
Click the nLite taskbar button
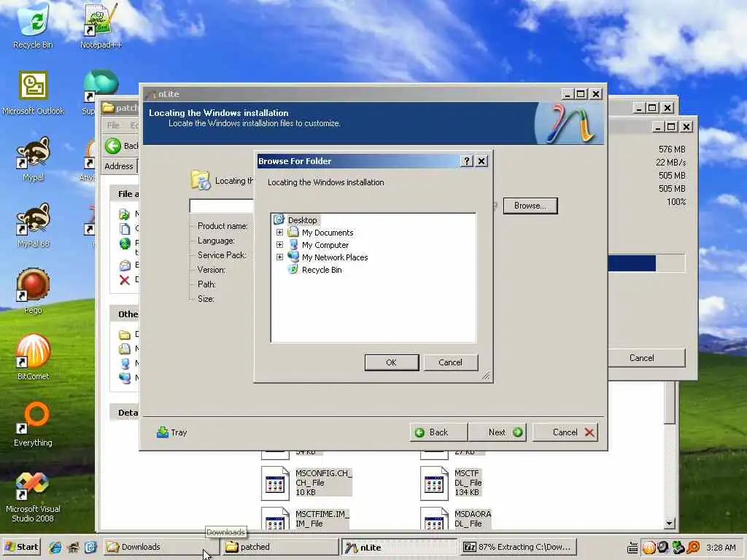(x=398, y=547)
